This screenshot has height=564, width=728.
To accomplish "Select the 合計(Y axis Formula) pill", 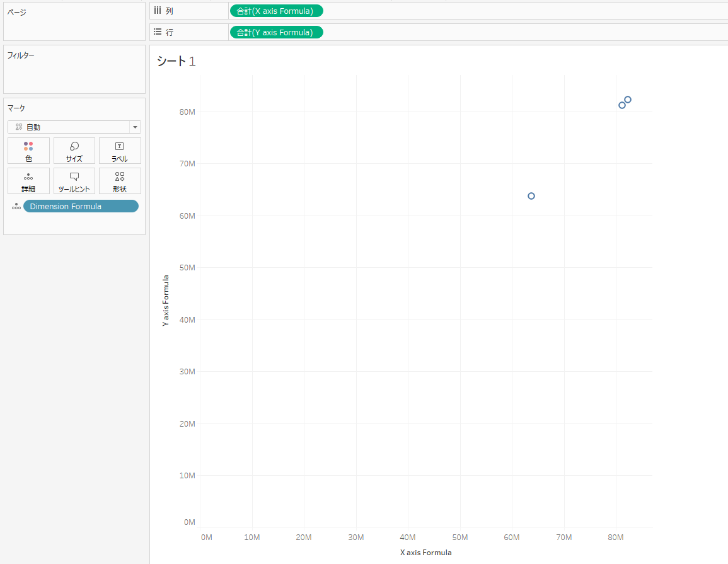I will tap(276, 32).
